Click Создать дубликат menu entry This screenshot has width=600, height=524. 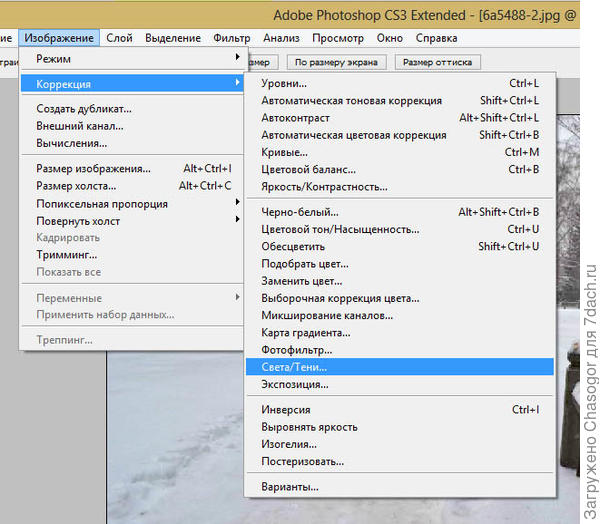(84, 109)
